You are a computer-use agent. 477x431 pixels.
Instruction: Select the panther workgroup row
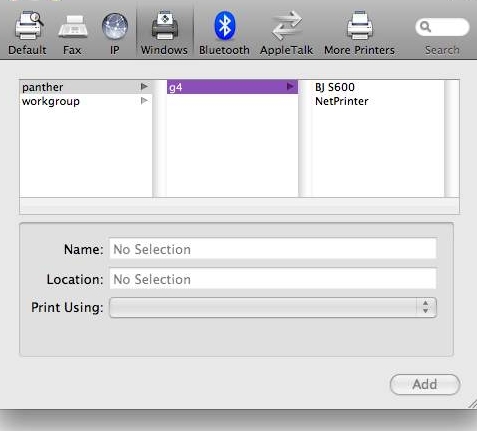click(86, 87)
